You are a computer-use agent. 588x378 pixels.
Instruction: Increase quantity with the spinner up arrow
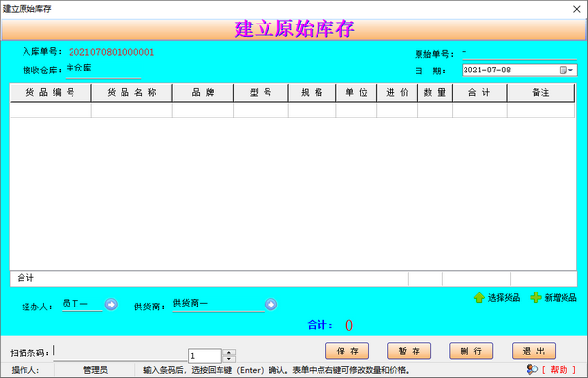point(229,353)
